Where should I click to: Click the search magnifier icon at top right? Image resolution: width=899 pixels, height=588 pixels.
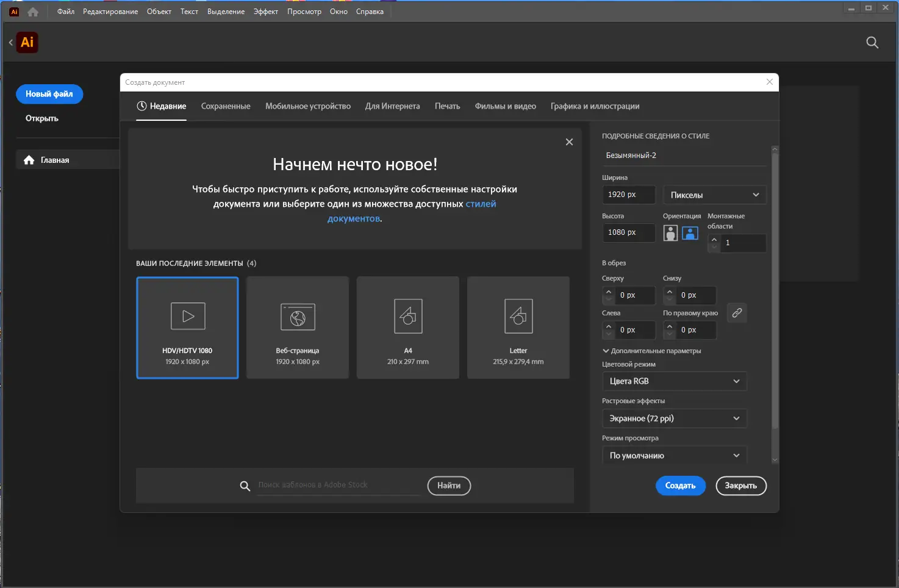tap(872, 43)
